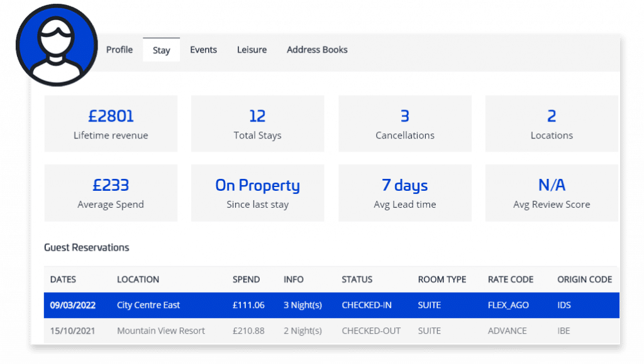
Task: Open the Address Books tab
Action: [317, 50]
